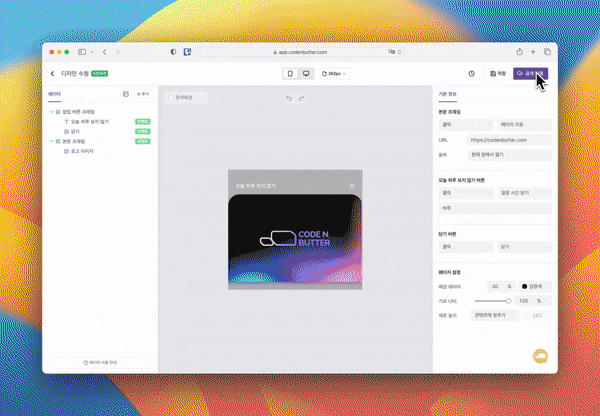Switch to the 레이어 layers tab
The height and width of the screenshot is (416, 600).
click(54, 94)
